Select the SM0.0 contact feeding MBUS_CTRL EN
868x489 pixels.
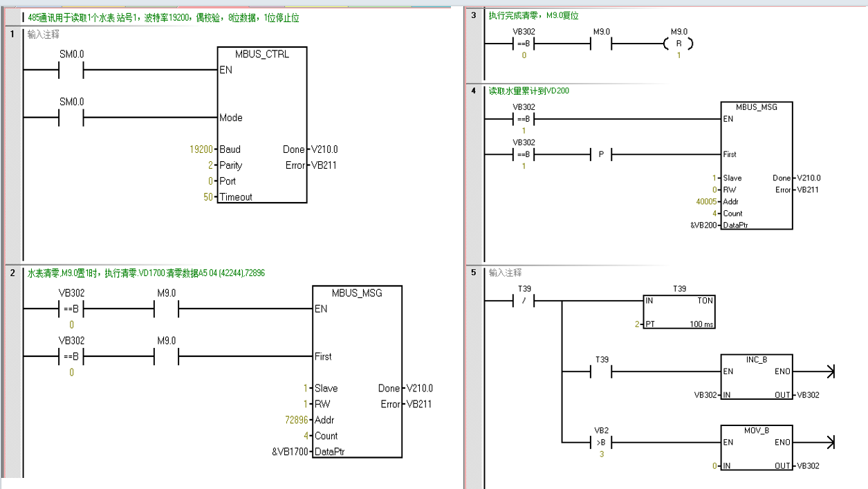[71, 70]
